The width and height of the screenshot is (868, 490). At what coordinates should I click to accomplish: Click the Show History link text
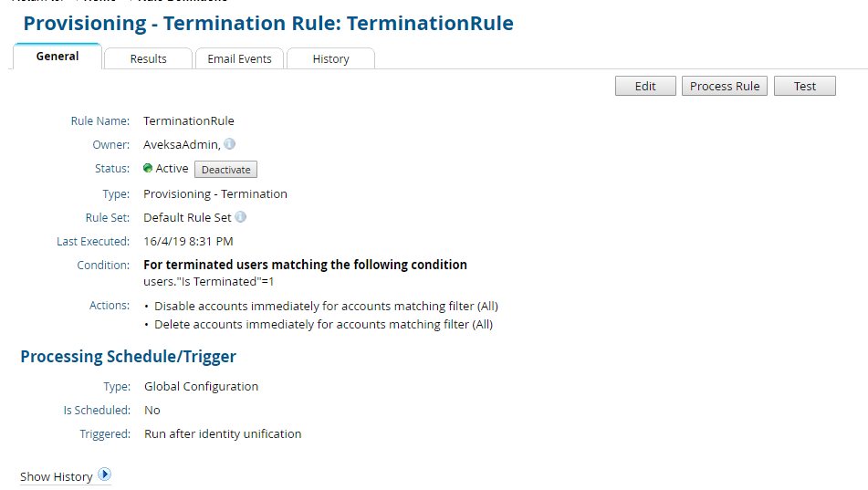point(57,476)
